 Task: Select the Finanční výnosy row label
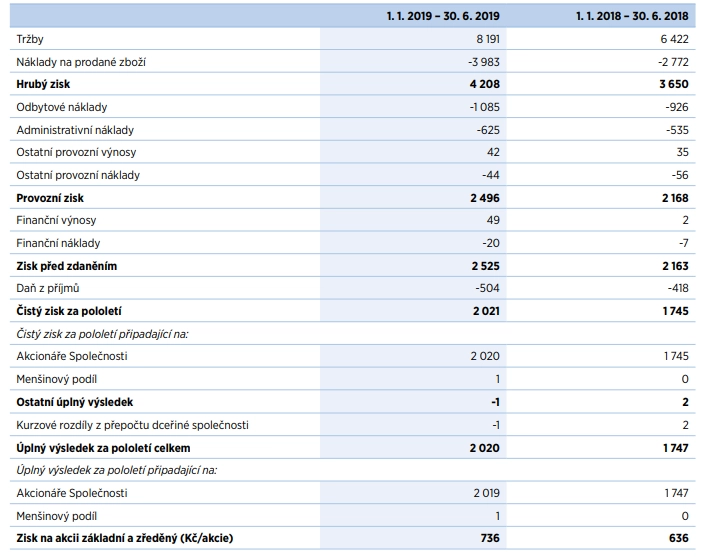pos(56,220)
